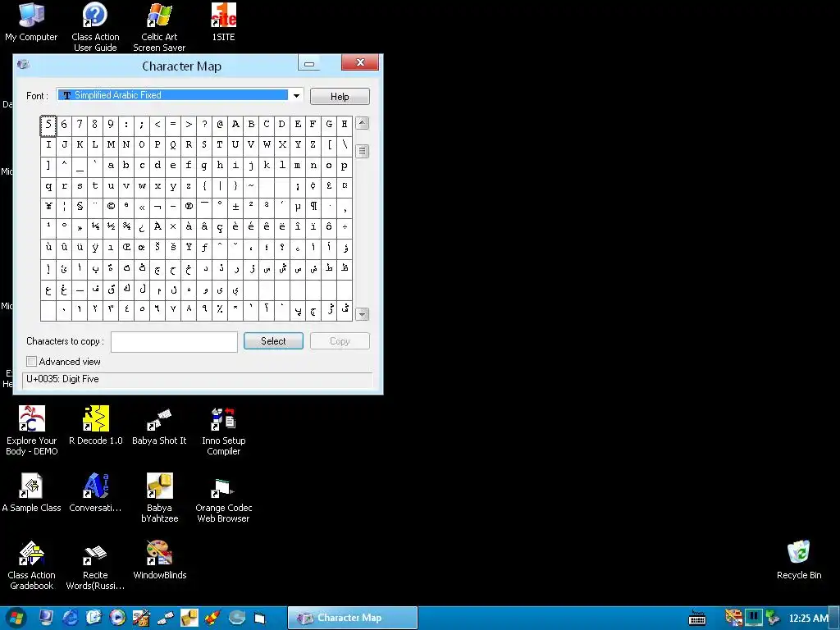Viewport: 840px width, 630px height.
Task: Select the backslash character cell
Action: tap(345, 146)
